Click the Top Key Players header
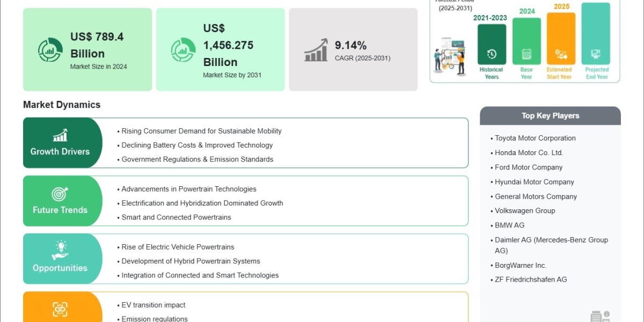Image resolution: width=644 pixels, height=322 pixels. pos(551,115)
